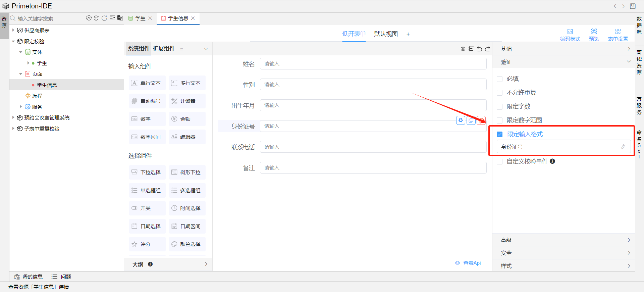Uncheck 限定输入格式 checkbox
644x292 pixels.
(499, 134)
